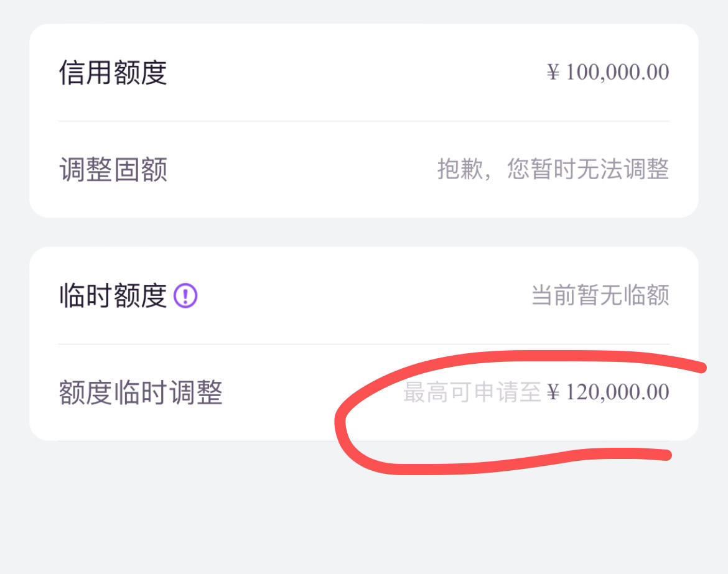The width and height of the screenshot is (728, 574).
Task: Tap 最高可申请至 hint text
Action: click(472, 392)
